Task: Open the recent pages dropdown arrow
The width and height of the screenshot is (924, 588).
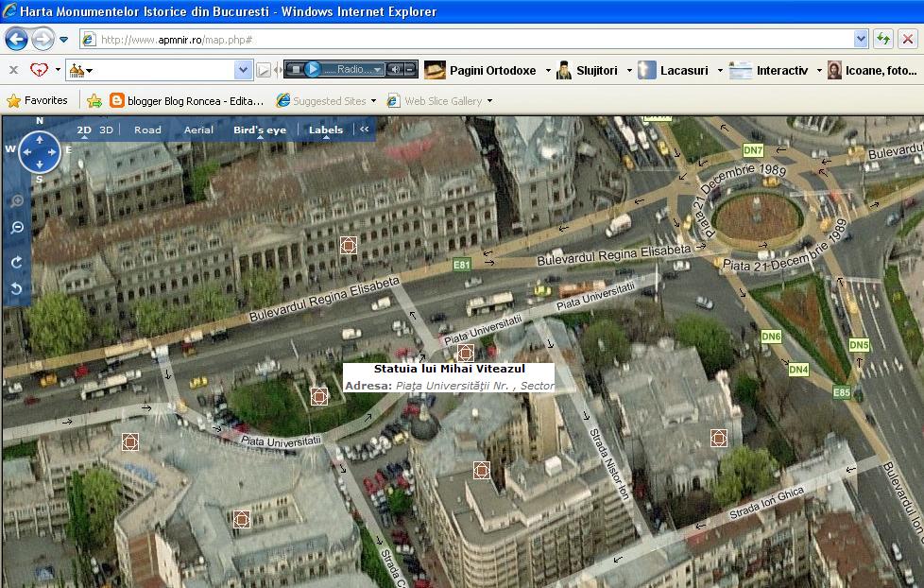Action: point(63,40)
